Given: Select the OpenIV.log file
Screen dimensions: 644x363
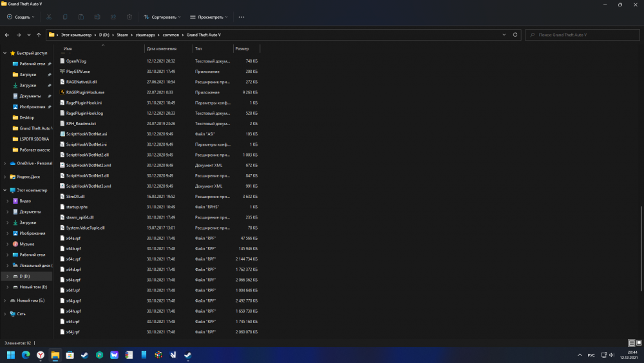Looking at the screenshot, I should click(x=76, y=61).
